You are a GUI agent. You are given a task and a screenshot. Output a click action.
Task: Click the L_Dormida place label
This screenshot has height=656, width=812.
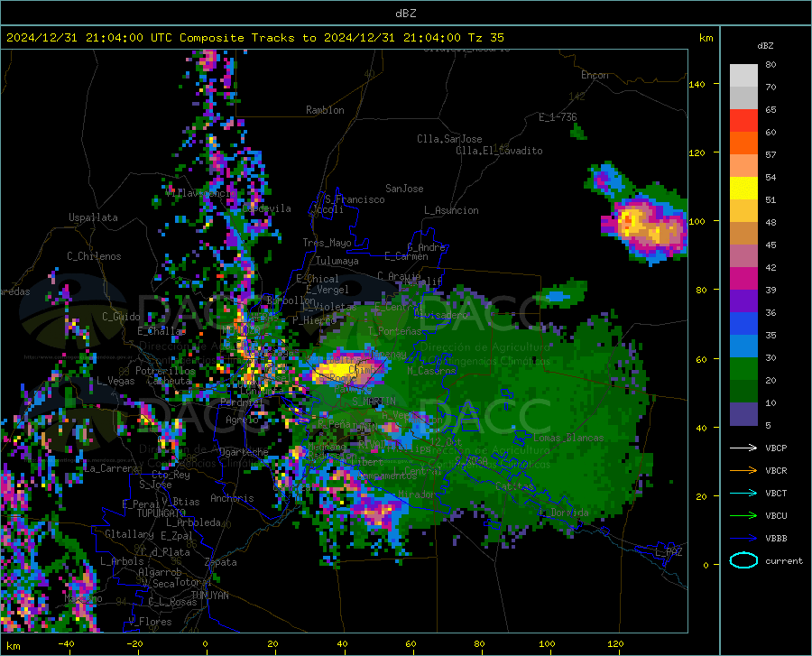pyautogui.click(x=565, y=513)
